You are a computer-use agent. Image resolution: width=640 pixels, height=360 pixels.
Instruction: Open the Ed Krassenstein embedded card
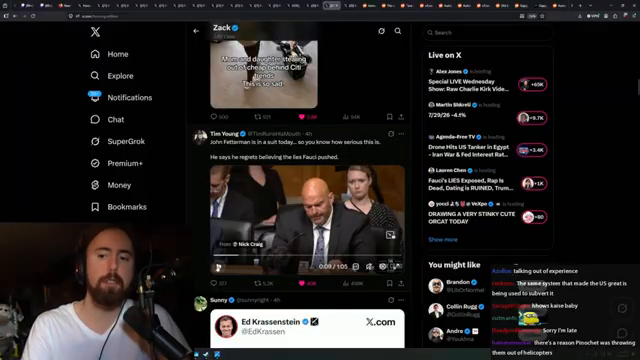[307, 329]
